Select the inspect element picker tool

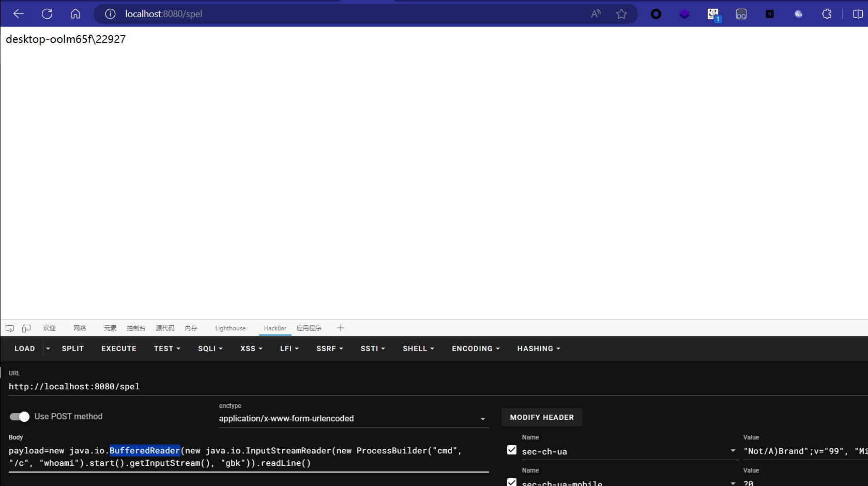[10, 328]
